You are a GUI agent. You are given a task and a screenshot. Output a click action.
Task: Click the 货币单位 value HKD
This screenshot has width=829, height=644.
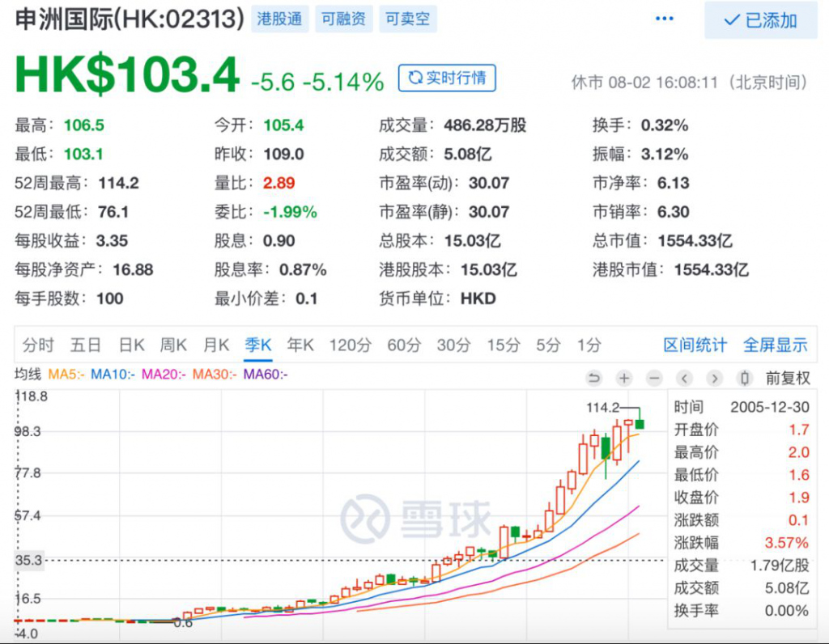tap(478, 299)
